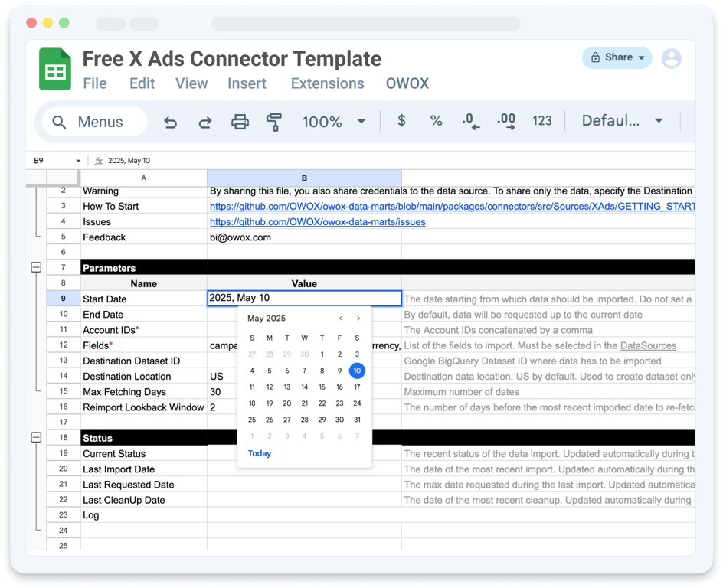Go to next month in calendar
Screen dimensions: 723x588
click(x=358, y=318)
